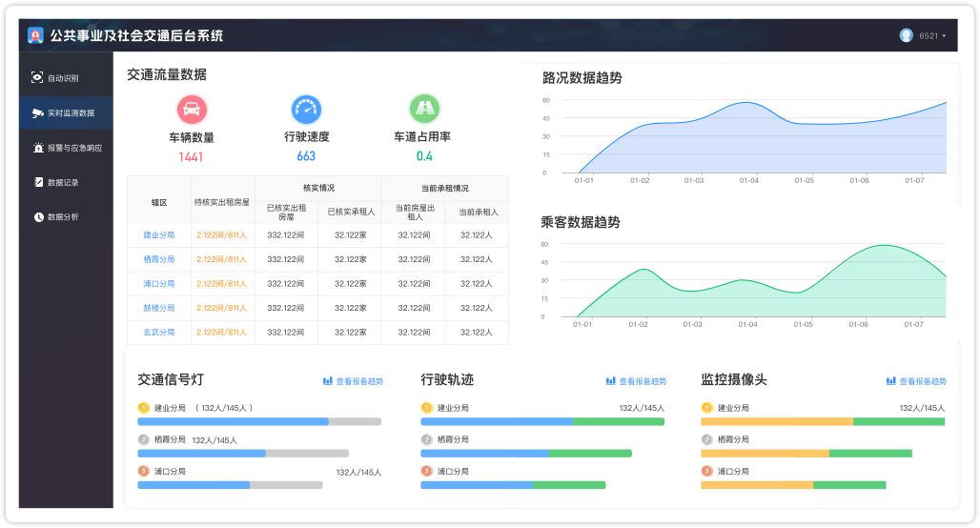Click the 数据分析 clock icon

click(39, 217)
